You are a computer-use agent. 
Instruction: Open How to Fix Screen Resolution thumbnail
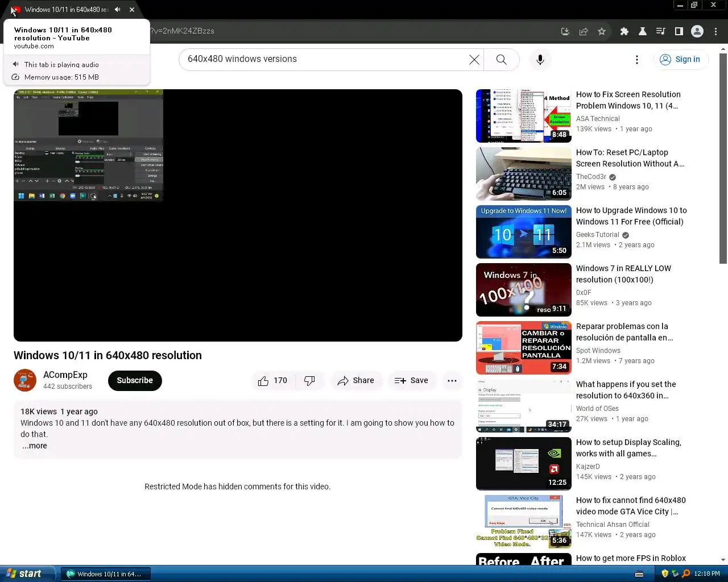(524, 116)
